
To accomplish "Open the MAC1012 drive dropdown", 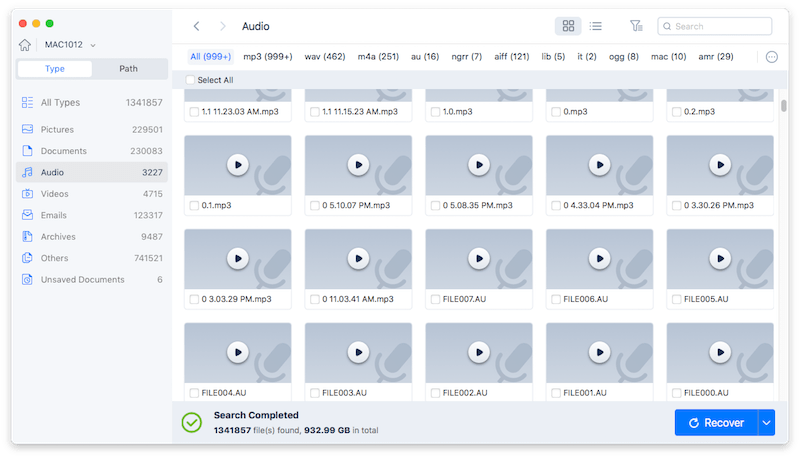I will [70, 45].
